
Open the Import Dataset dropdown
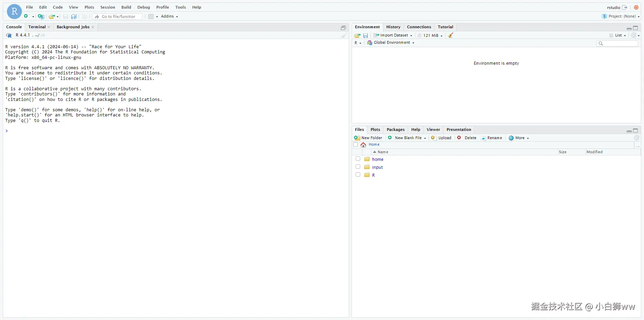(393, 35)
